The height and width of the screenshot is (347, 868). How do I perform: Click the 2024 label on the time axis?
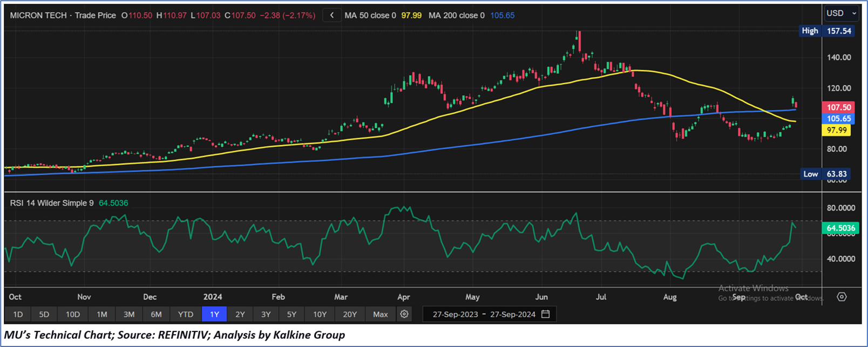213,297
